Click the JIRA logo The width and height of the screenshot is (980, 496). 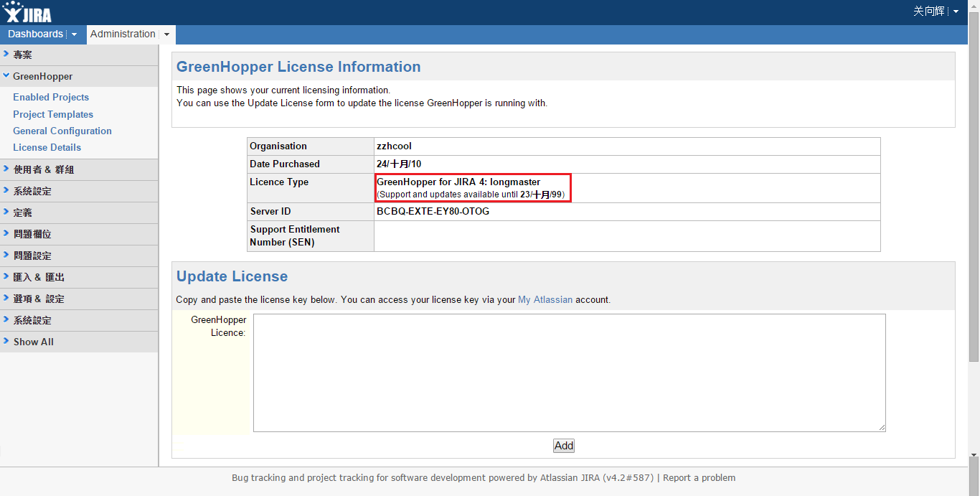[x=27, y=12]
